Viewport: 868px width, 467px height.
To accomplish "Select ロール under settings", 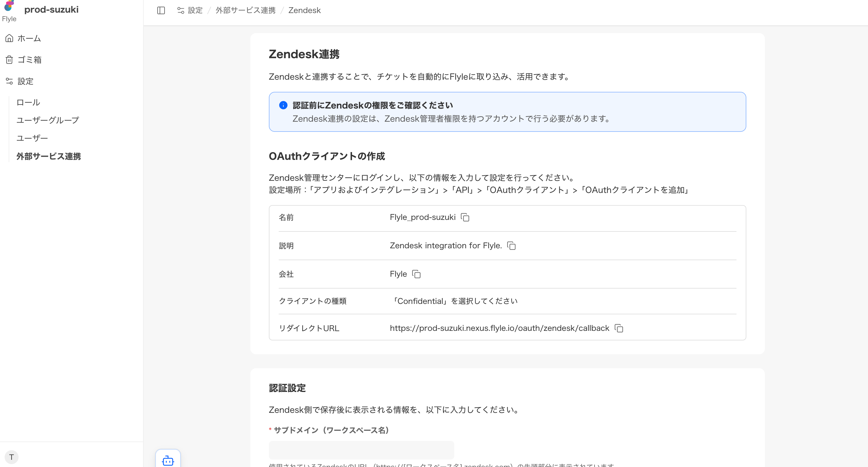I will click(x=28, y=102).
